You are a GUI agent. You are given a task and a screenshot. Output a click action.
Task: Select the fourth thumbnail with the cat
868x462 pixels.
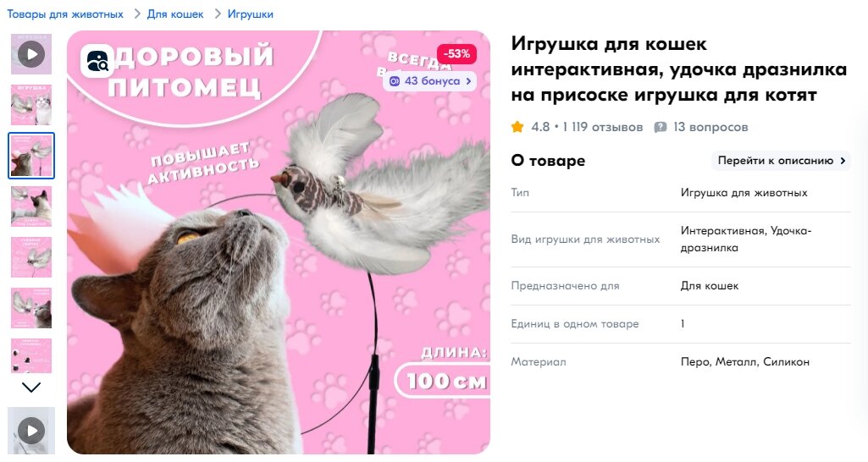31,206
